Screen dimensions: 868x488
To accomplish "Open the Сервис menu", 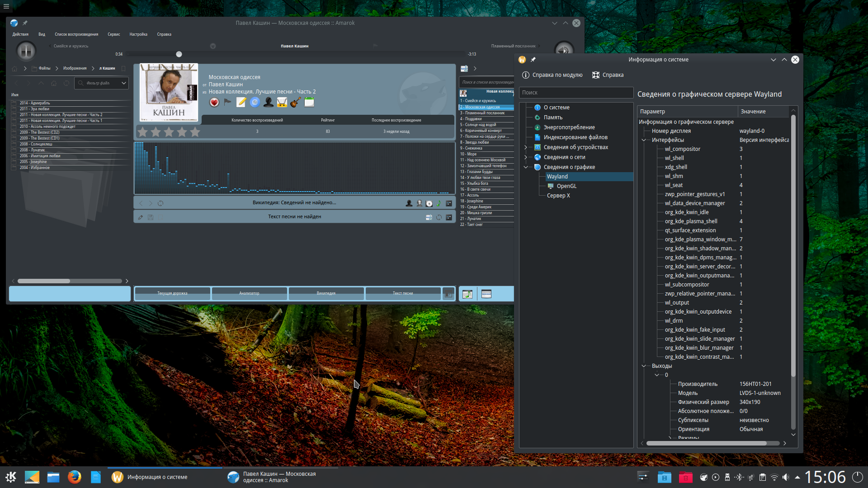I will pyautogui.click(x=114, y=34).
